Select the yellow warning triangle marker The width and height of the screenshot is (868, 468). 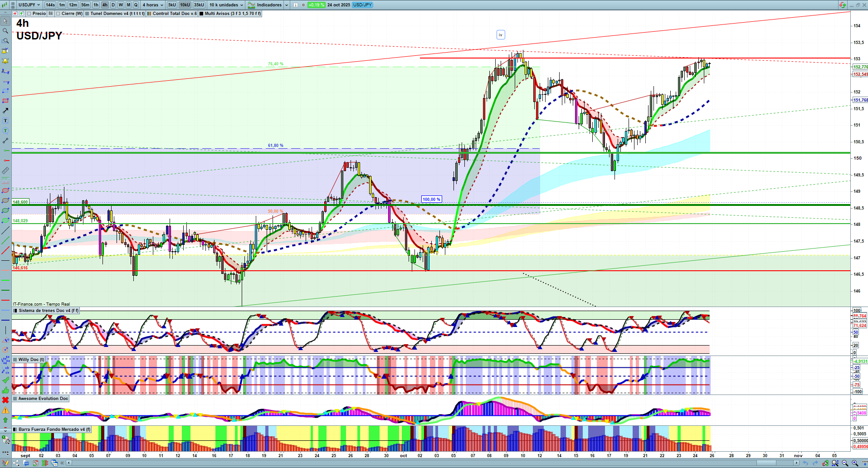5,410
